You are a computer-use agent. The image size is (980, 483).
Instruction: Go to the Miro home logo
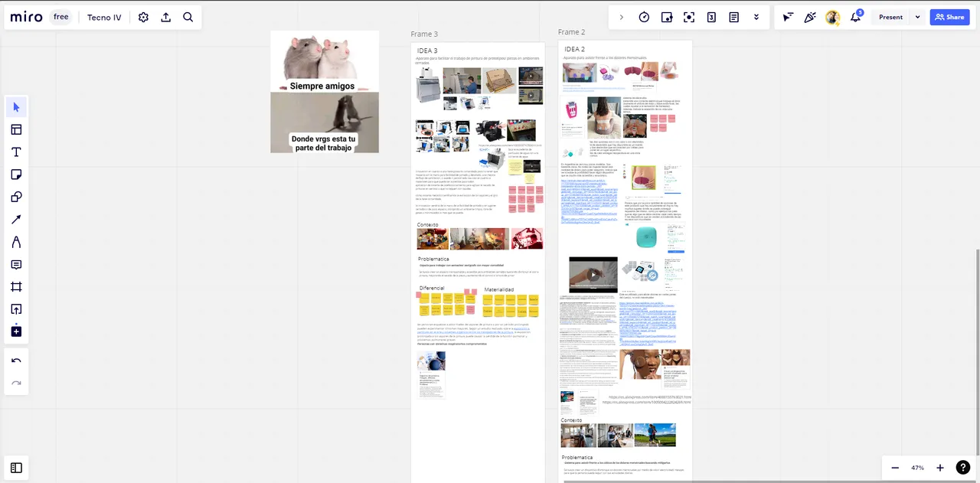[27, 17]
